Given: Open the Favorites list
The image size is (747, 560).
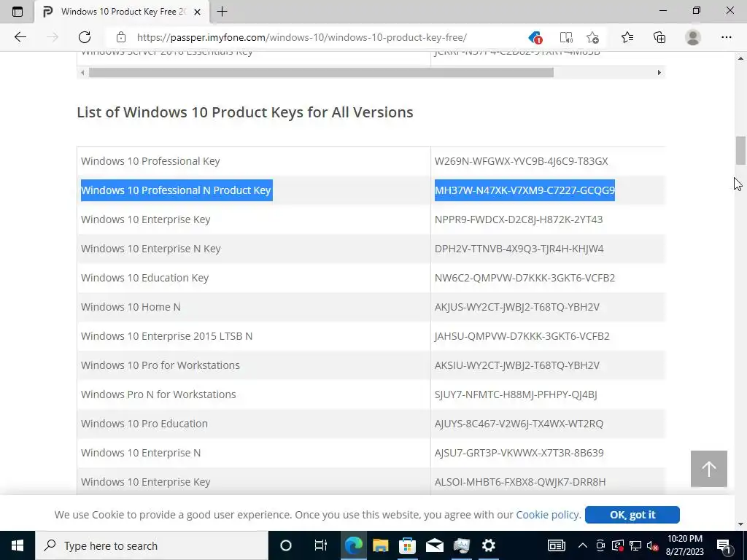Looking at the screenshot, I should (x=627, y=37).
